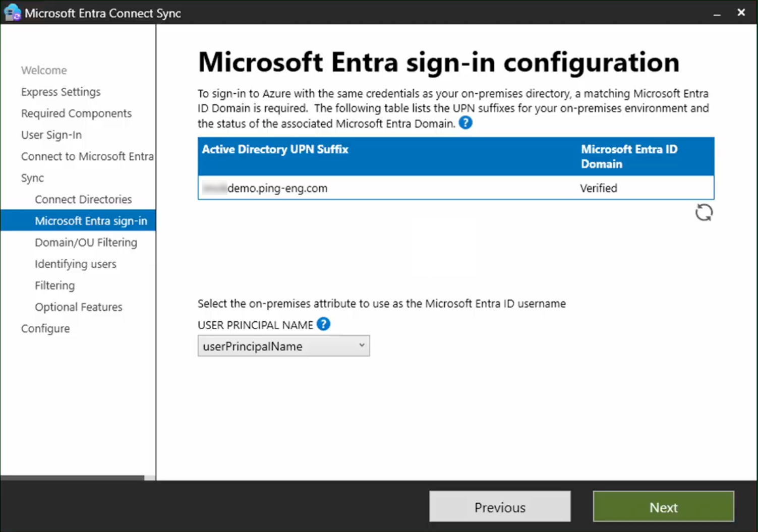Click the Next button
Screen dimensions: 758x532
(x=663, y=507)
